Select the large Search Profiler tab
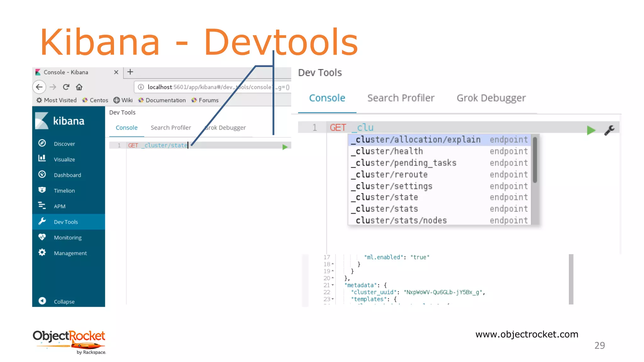The height and width of the screenshot is (362, 644). pos(401,98)
